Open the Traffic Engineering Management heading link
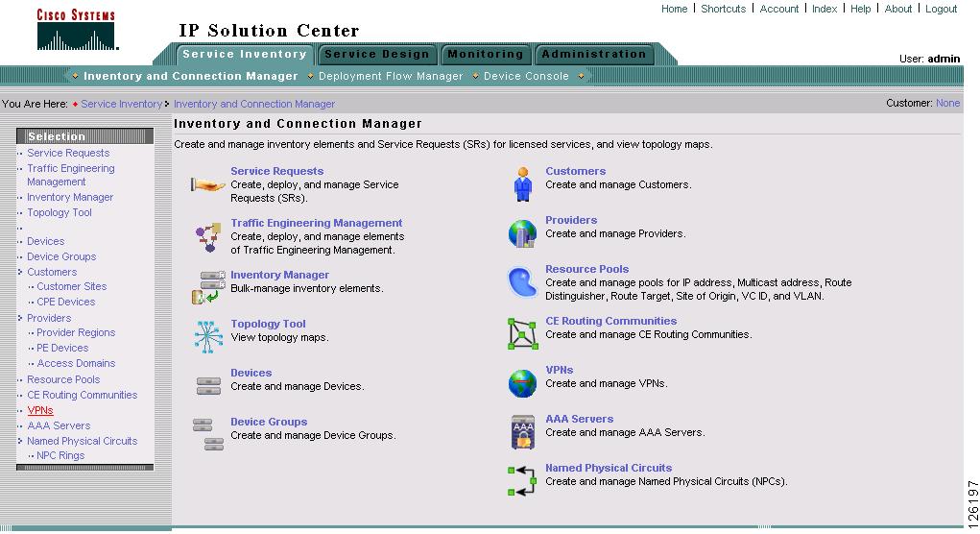 (x=316, y=223)
